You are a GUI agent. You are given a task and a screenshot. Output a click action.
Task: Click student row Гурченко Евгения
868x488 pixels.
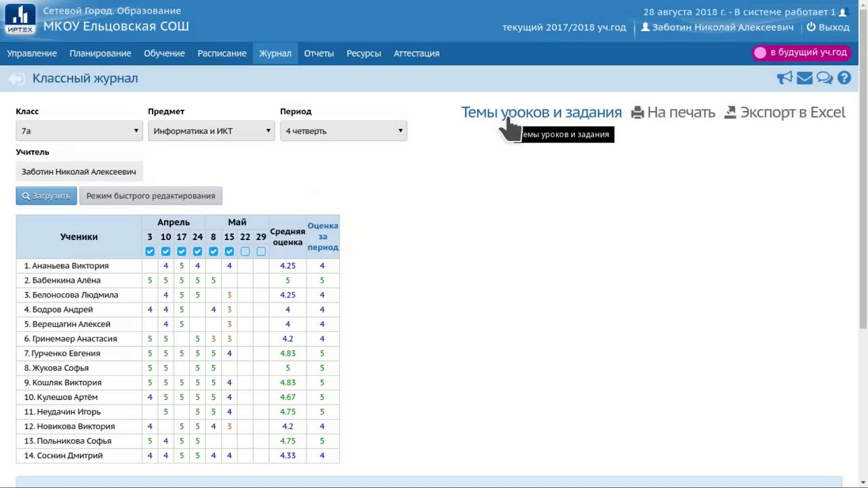point(178,353)
